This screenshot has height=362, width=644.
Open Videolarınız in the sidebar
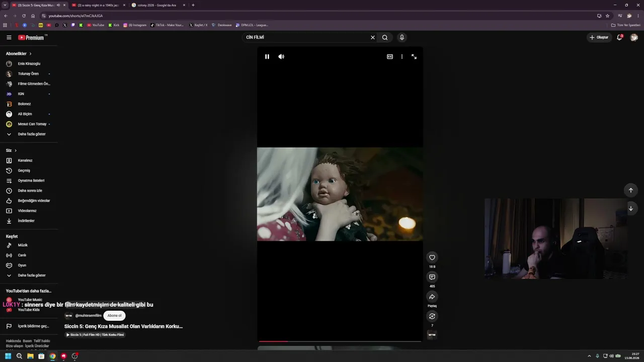coord(29,211)
